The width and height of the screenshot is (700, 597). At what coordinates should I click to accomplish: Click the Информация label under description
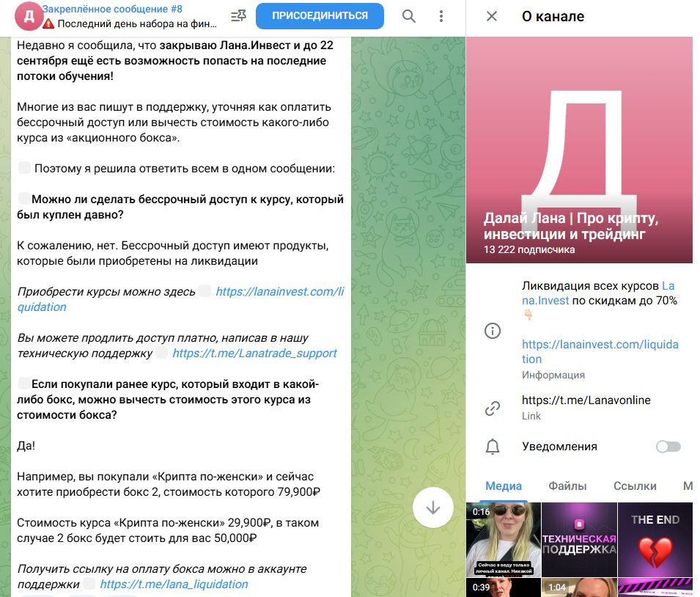[553, 375]
